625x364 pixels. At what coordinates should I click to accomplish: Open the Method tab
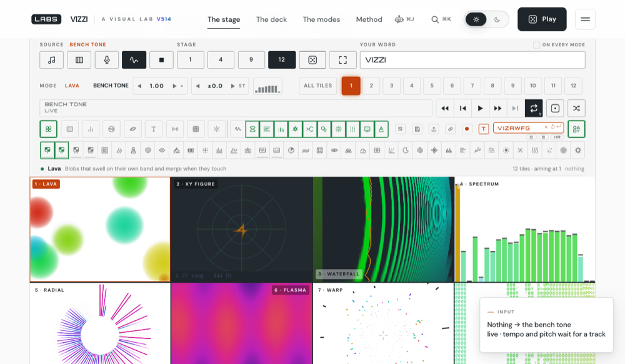tap(369, 19)
